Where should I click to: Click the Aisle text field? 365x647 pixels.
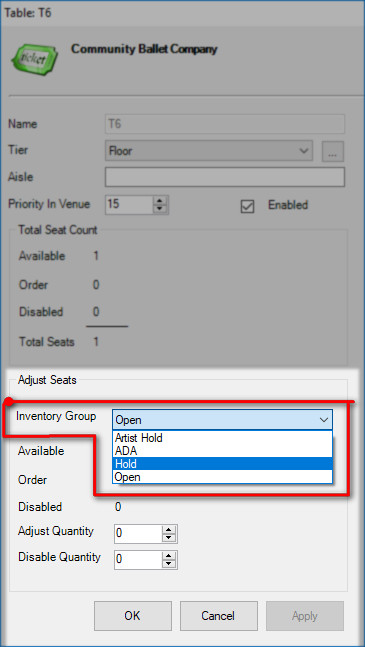[225, 177]
